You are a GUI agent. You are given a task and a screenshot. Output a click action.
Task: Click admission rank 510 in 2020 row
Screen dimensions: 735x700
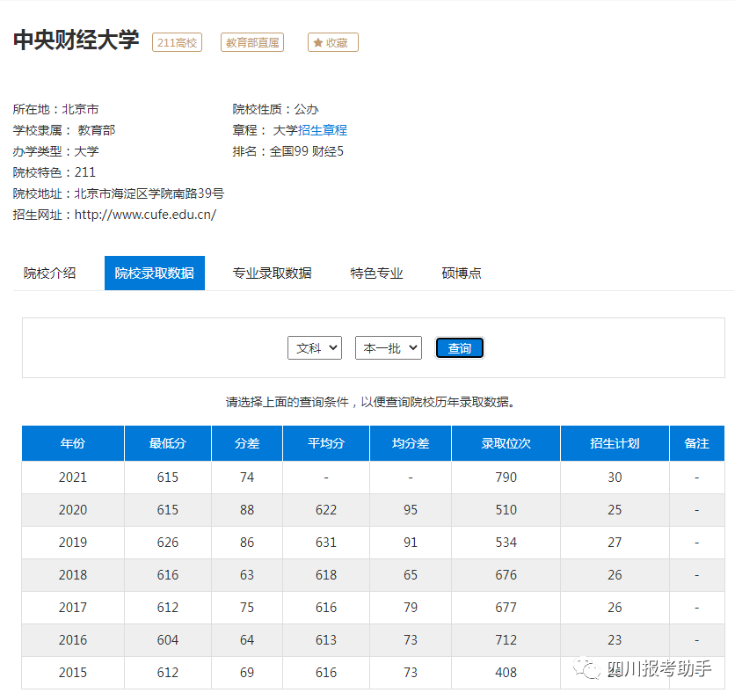tap(506, 510)
